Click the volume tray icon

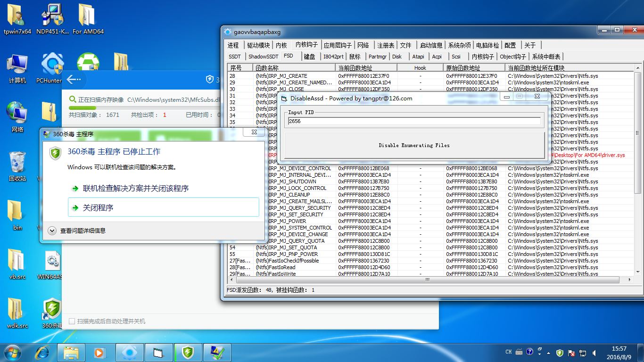point(594,353)
